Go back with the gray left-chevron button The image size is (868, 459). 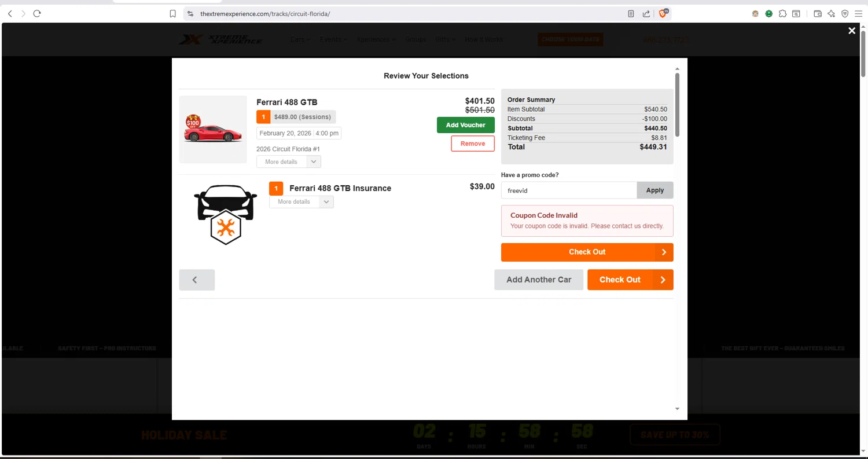point(197,280)
